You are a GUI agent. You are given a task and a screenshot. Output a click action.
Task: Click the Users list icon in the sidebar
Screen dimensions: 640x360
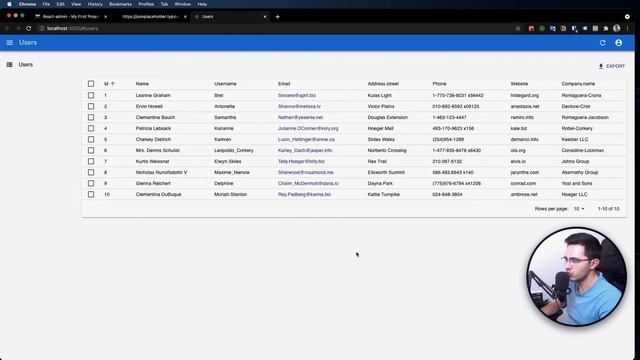(9, 64)
